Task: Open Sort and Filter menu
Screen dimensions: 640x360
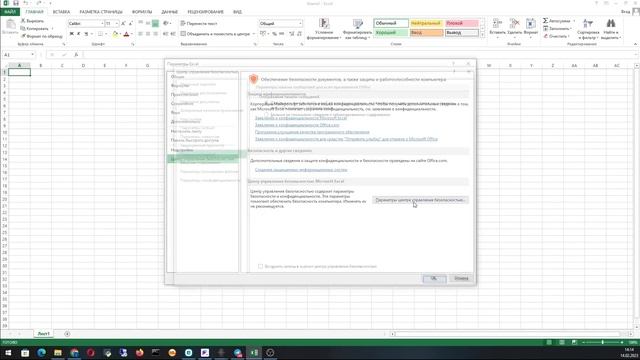Action: click(588, 29)
